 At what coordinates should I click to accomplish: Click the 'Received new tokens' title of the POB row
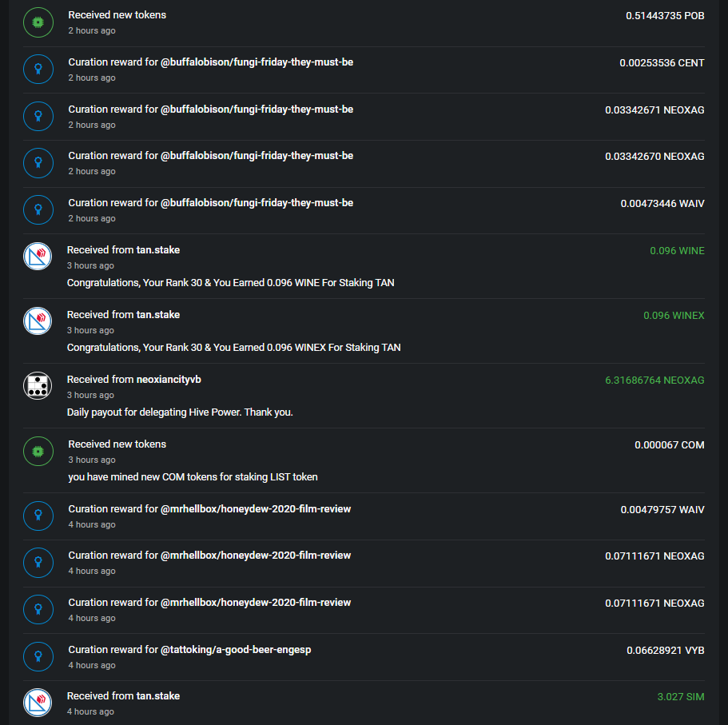coord(117,15)
